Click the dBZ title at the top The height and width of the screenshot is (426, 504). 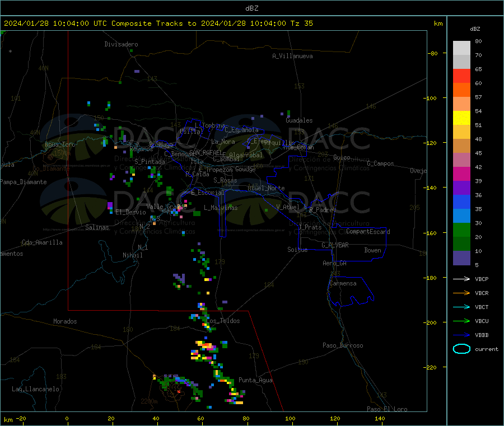[251, 8]
